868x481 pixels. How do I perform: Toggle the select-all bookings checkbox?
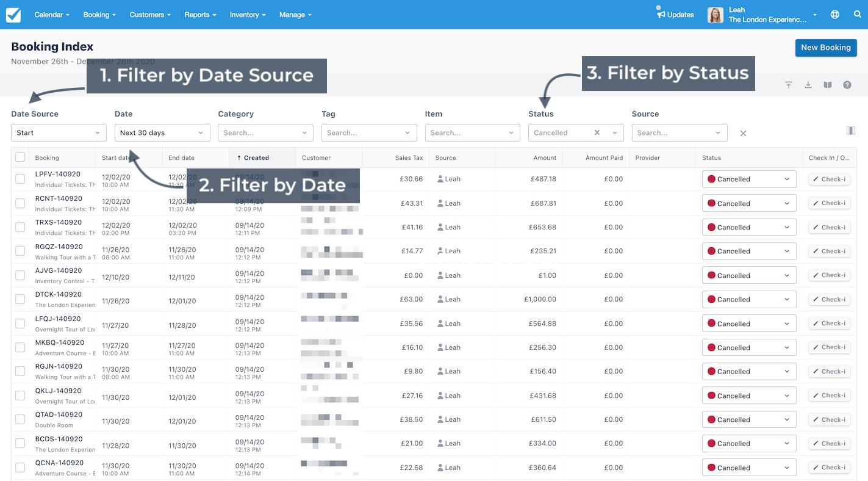(20, 157)
